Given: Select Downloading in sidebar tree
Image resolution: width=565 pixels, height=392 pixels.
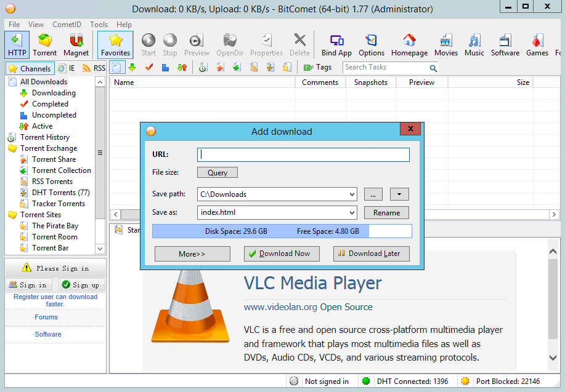Looking at the screenshot, I should (x=54, y=93).
